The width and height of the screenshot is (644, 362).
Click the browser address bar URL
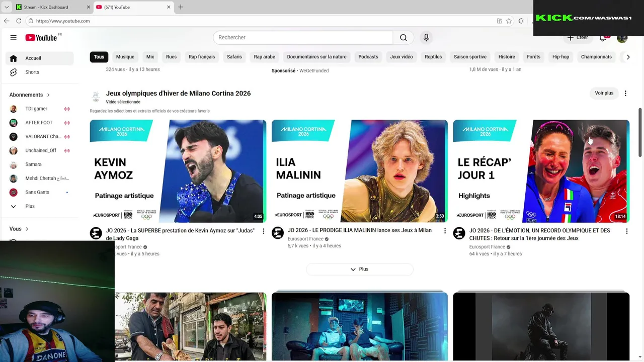click(63, 21)
